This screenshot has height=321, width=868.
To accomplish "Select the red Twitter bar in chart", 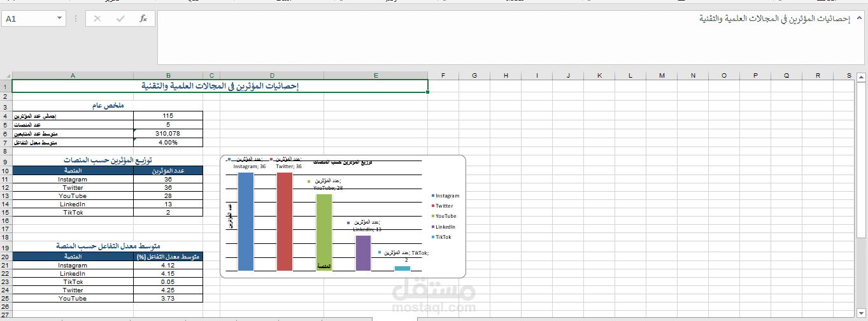I will (285, 222).
